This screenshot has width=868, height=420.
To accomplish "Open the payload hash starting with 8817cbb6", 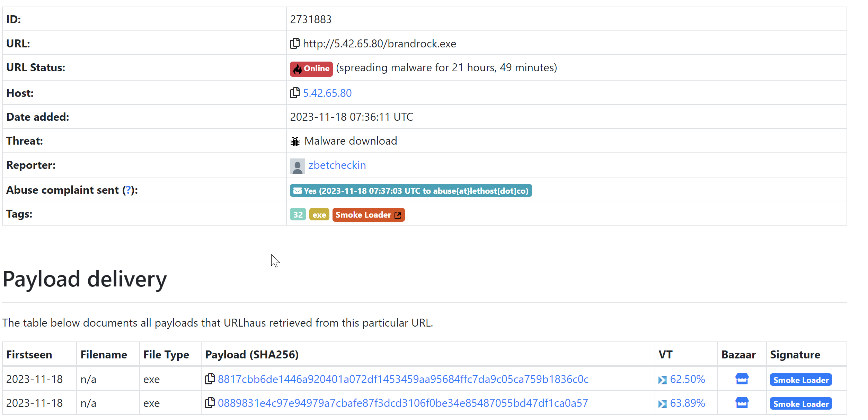I will tap(403, 379).
